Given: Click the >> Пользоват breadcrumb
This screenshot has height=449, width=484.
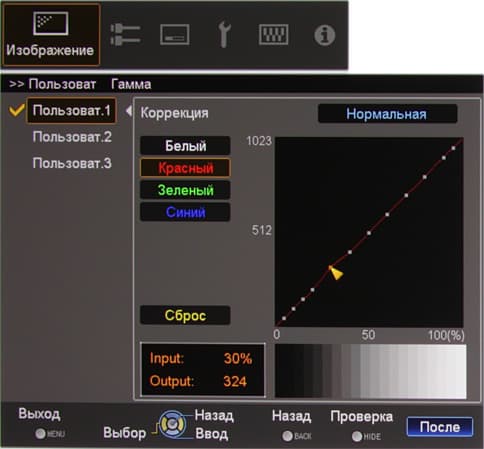Looking at the screenshot, I should coord(52,84).
